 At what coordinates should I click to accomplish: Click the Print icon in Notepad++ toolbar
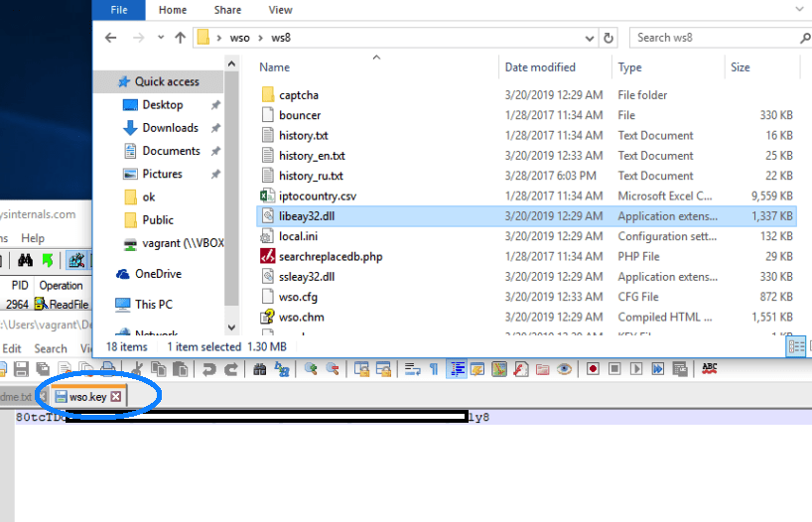click(107, 369)
